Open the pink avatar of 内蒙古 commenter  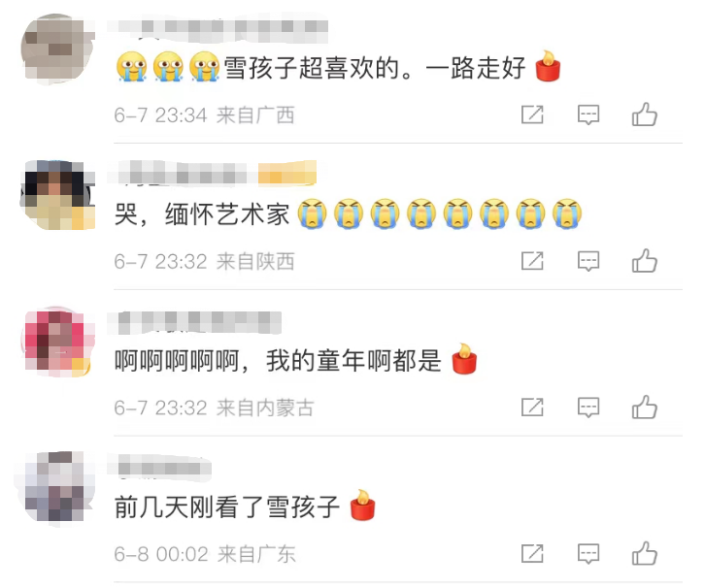pyautogui.click(x=58, y=342)
